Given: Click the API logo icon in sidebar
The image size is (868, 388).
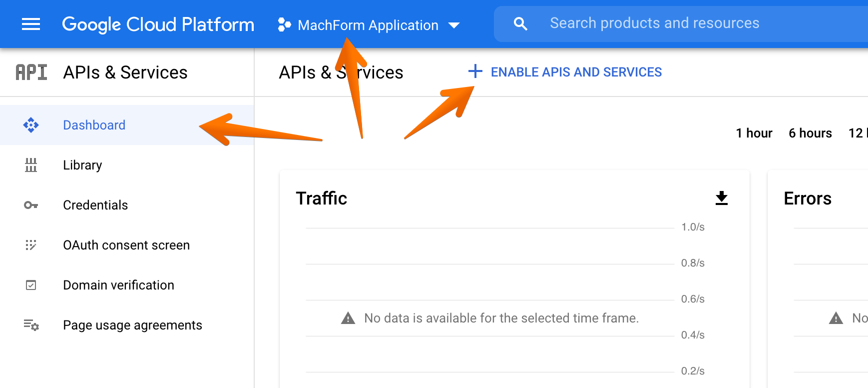Looking at the screenshot, I should [x=31, y=72].
